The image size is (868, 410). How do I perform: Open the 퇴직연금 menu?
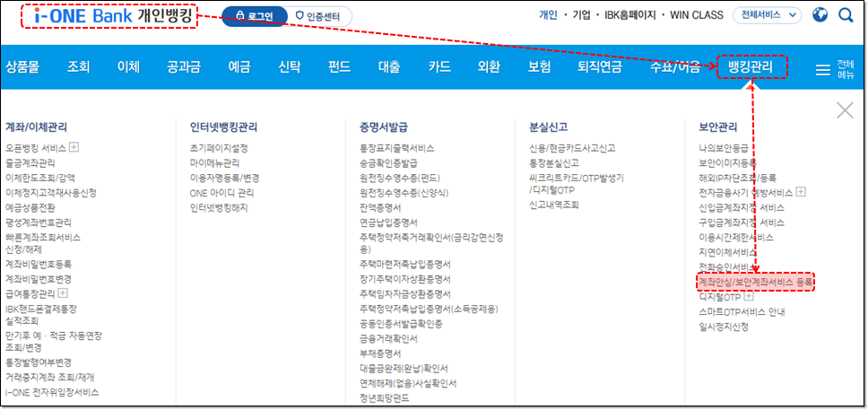[600, 67]
